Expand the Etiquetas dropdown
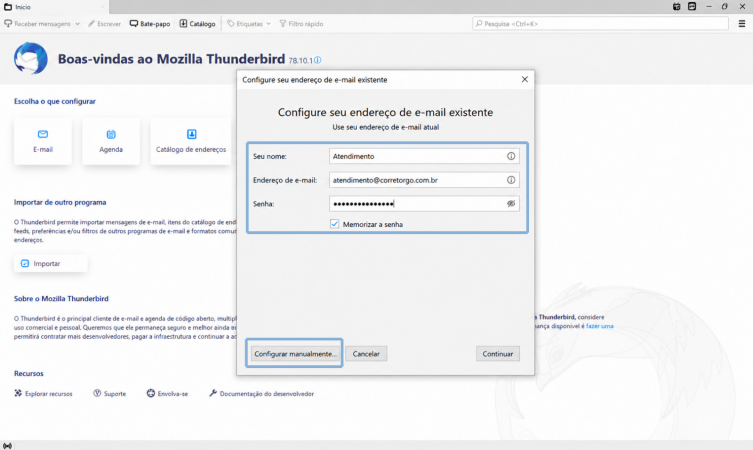This screenshot has height=450, width=753. (x=249, y=24)
